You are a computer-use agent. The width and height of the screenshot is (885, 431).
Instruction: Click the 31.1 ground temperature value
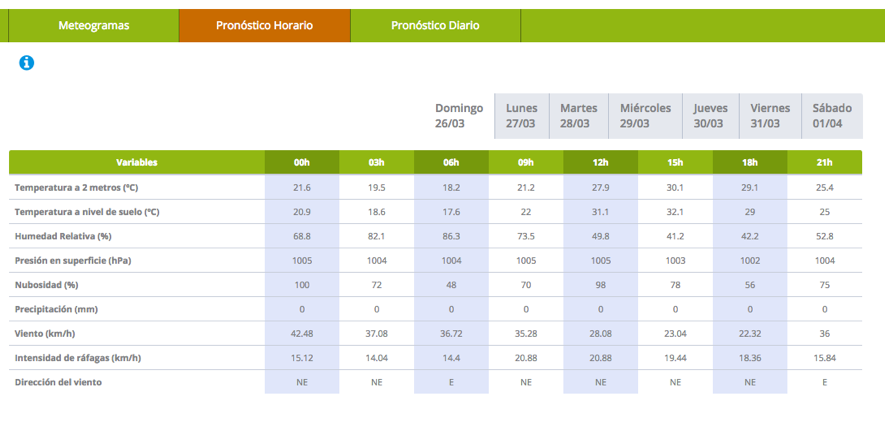pyautogui.click(x=601, y=212)
